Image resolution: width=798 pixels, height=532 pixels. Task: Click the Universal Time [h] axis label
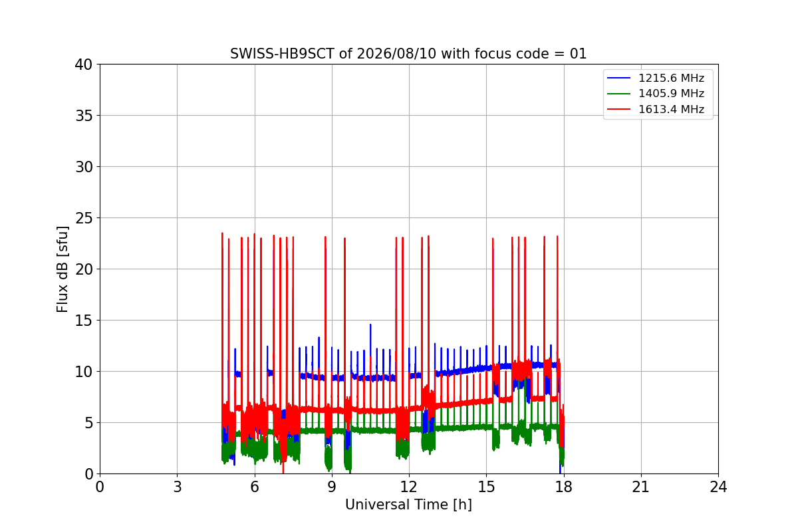tap(408, 505)
